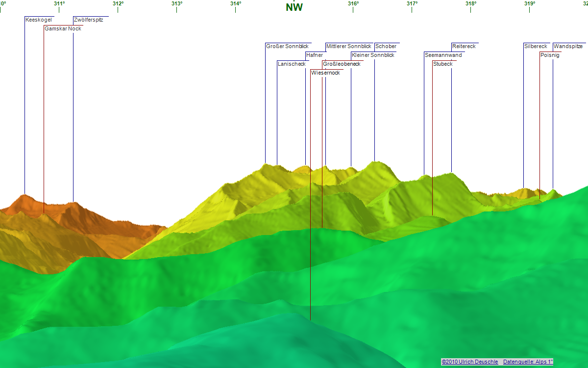Screen dimensions: 588x368
Task: Select the Stubeck label
Action: click(x=442, y=64)
